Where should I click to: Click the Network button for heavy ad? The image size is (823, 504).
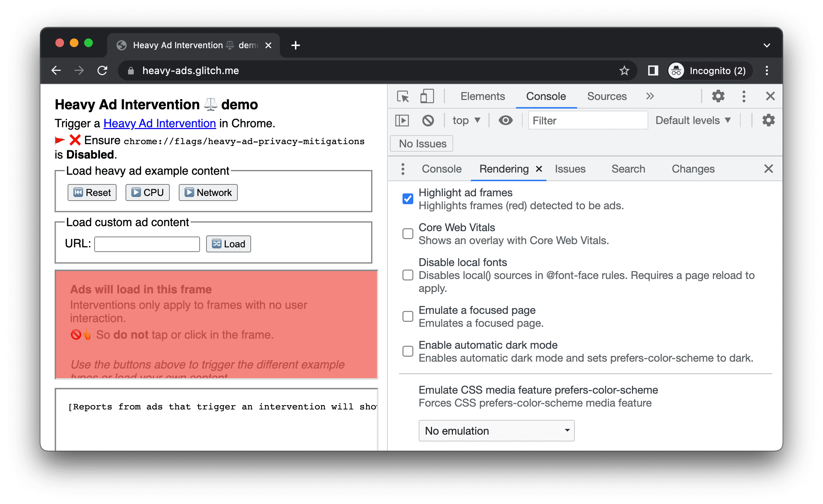tap(209, 192)
